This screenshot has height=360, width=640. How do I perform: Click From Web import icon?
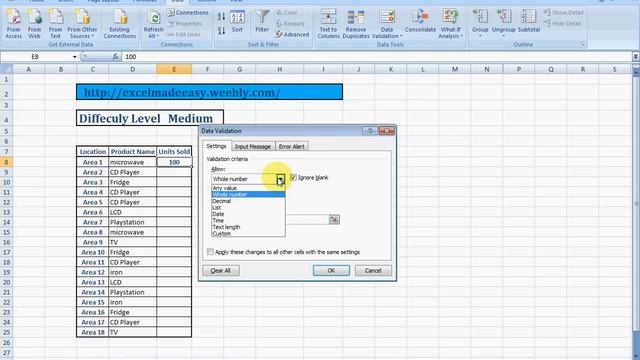[x=35, y=24]
